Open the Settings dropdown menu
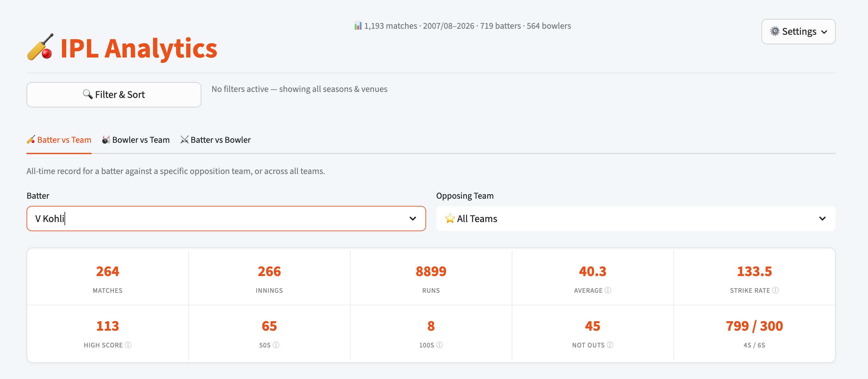This screenshot has width=868, height=379. click(798, 31)
